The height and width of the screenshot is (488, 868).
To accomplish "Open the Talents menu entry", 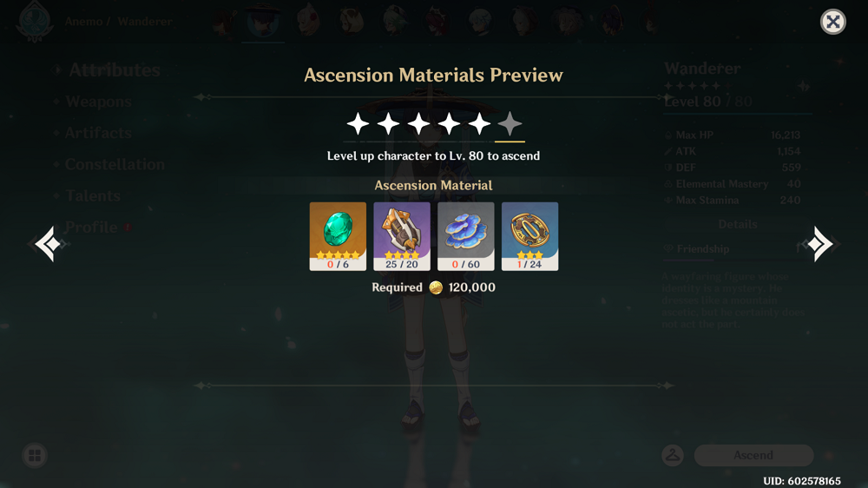I will [93, 195].
